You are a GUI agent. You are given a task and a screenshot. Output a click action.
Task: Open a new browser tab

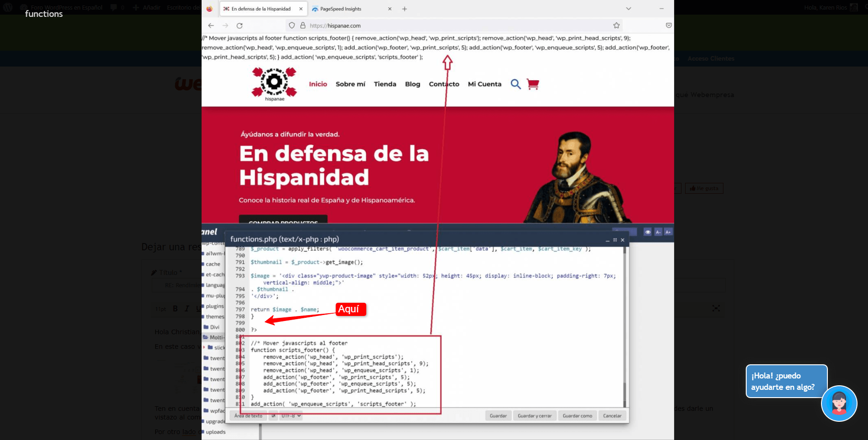[405, 9]
